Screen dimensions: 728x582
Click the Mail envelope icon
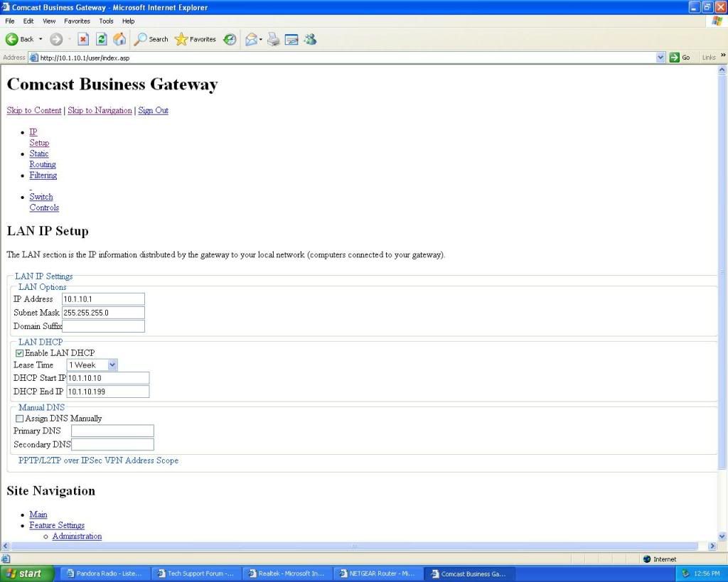(251, 39)
